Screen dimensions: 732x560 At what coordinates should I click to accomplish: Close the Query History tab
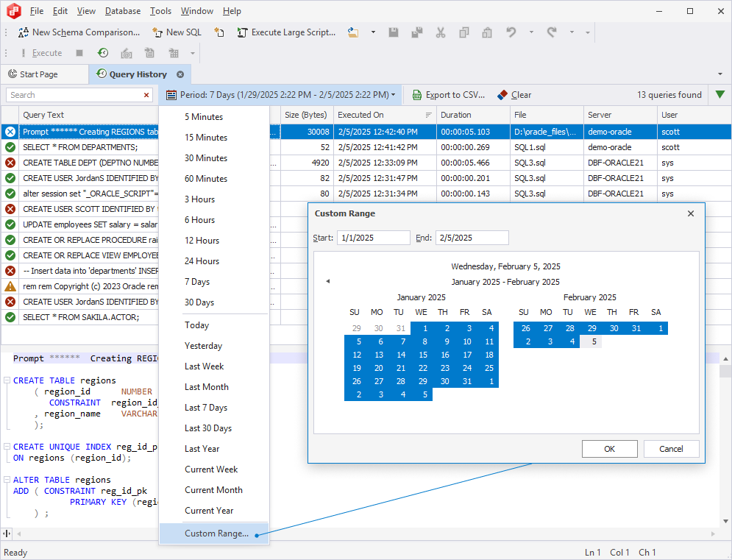pyautogui.click(x=180, y=74)
